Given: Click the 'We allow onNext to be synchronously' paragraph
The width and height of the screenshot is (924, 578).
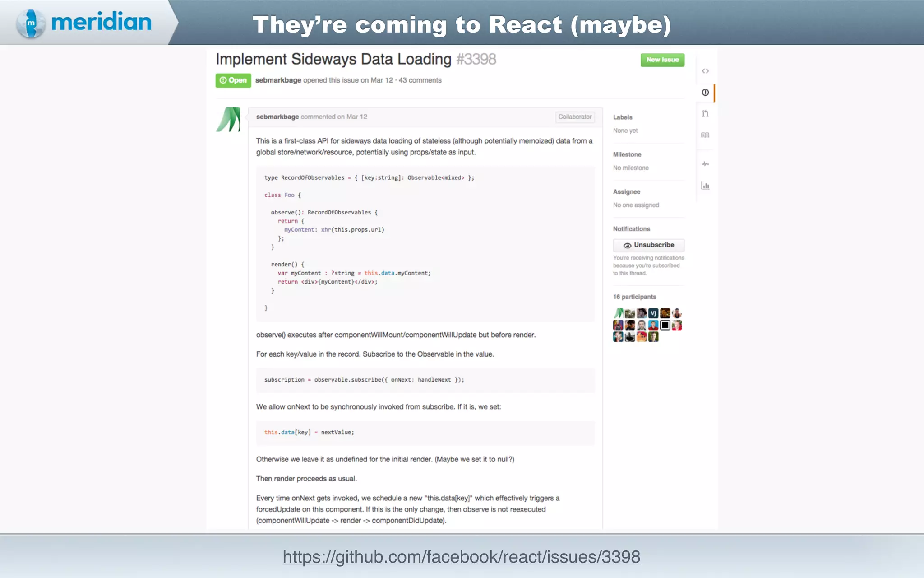Looking at the screenshot, I should [x=379, y=407].
